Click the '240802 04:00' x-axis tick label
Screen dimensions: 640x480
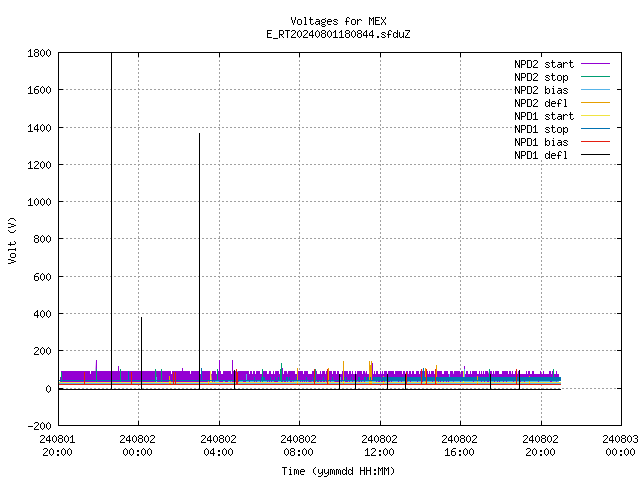tap(218, 446)
